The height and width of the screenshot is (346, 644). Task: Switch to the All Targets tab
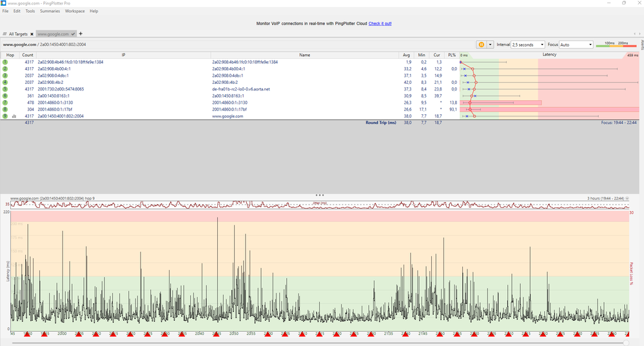18,34
